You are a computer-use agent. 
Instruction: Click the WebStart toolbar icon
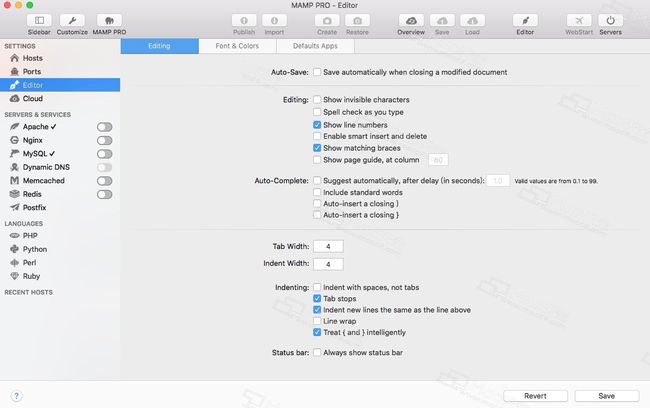[x=579, y=20]
